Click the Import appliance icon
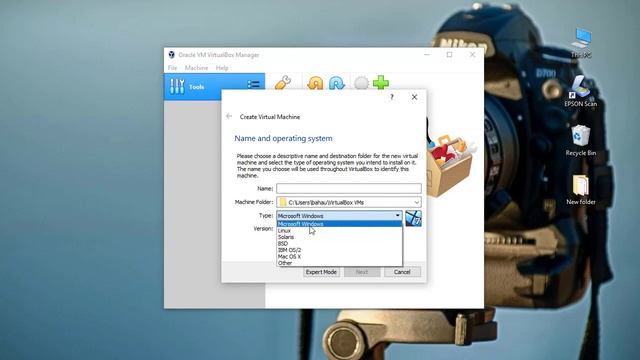This screenshot has height=360, width=640. coord(315,83)
